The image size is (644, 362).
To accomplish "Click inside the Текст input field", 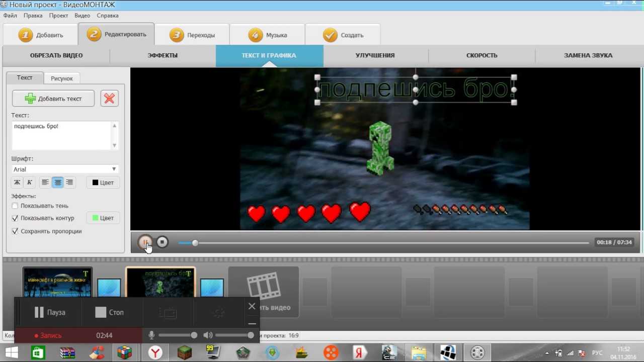I will point(61,135).
